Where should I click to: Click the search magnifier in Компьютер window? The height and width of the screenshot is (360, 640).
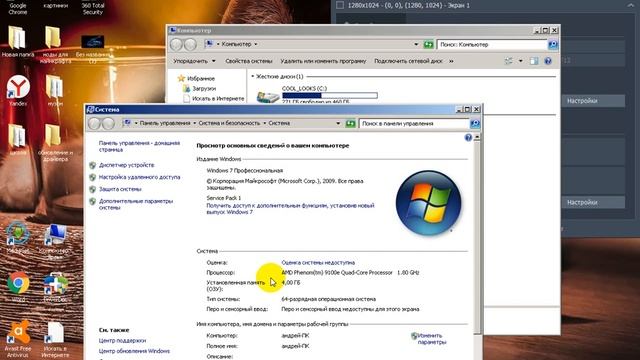pyautogui.click(x=553, y=44)
